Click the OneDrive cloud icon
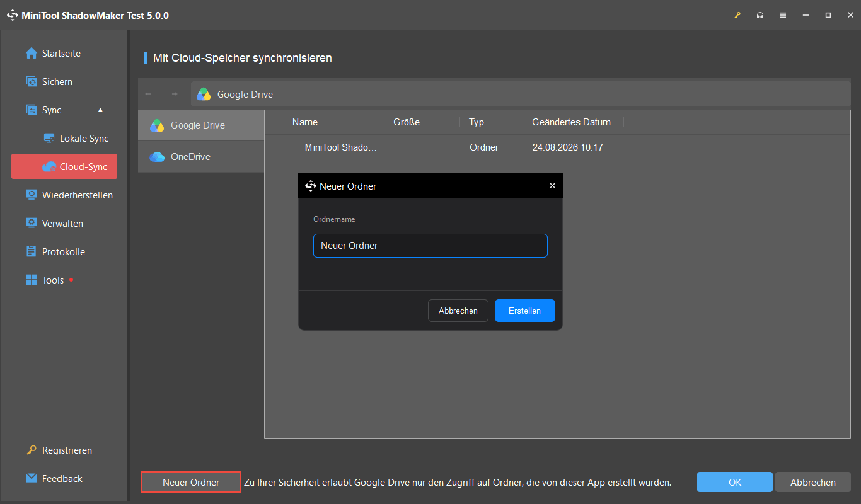The height and width of the screenshot is (504, 861). coord(157,157)
